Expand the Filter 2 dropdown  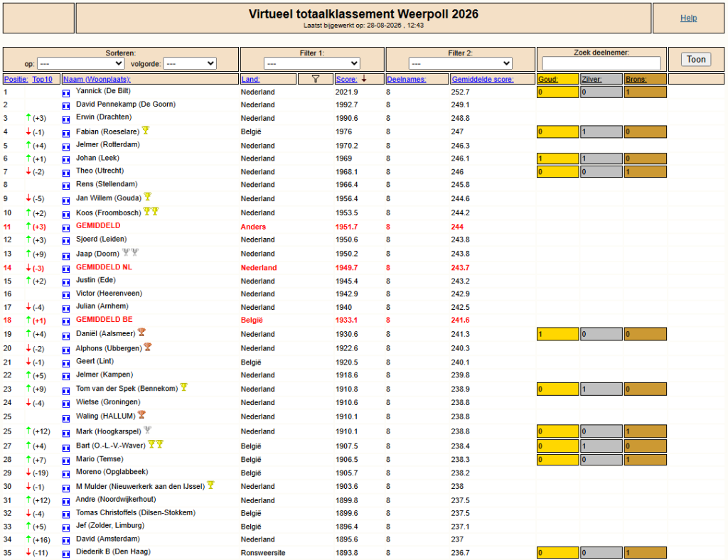(x=461, y=63)
